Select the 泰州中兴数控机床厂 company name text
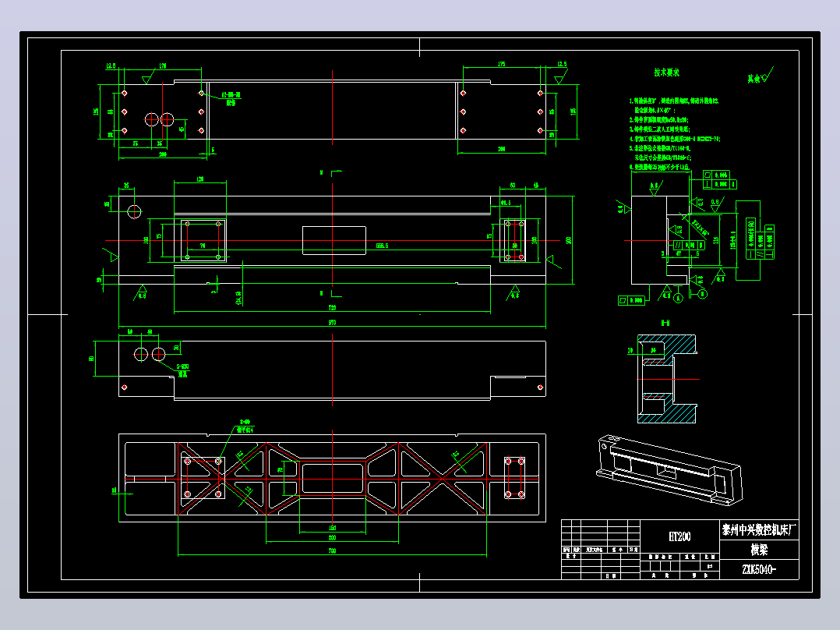Image resolution: width=840 pixels, height=630 pixels. point(759,530)
